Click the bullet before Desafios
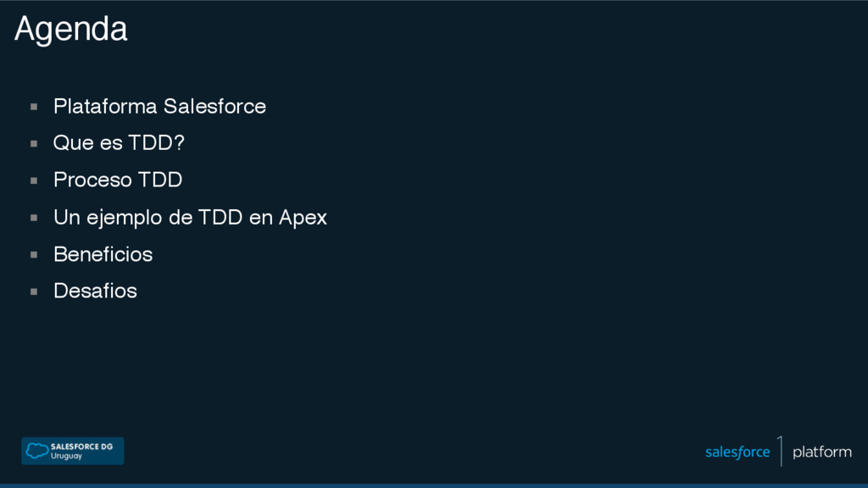Viewport: 868px width, 488px height. click(34, 291)
